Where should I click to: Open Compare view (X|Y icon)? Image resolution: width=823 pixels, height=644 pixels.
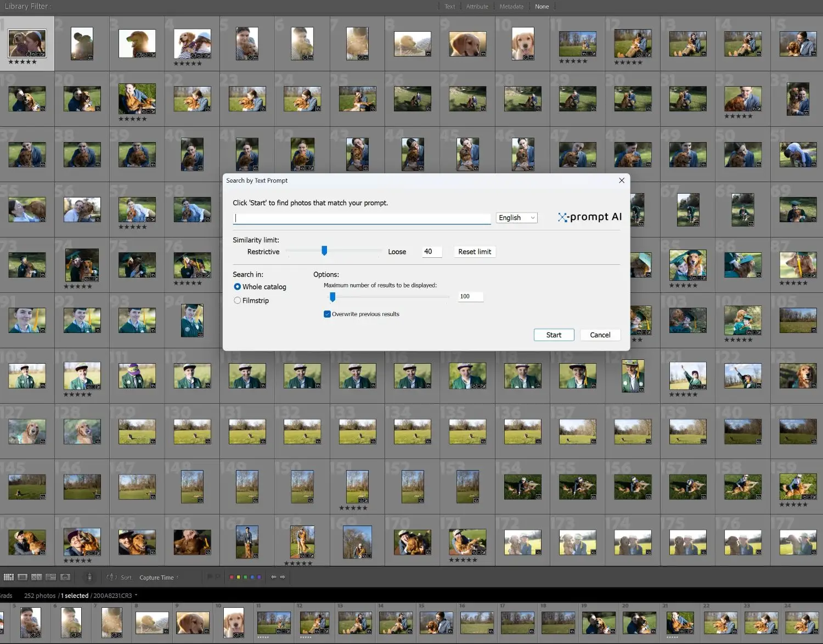point(37,577)
